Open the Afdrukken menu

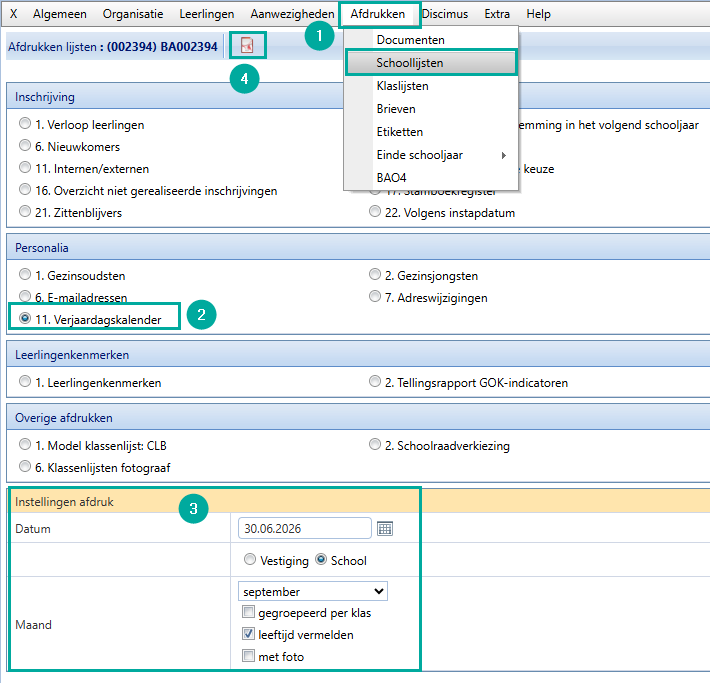(378, 14)
